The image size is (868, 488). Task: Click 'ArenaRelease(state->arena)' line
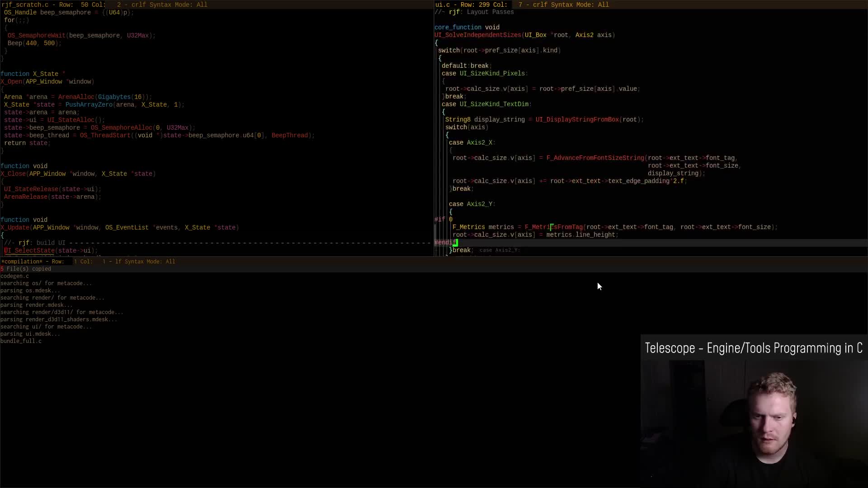point(53,197)
